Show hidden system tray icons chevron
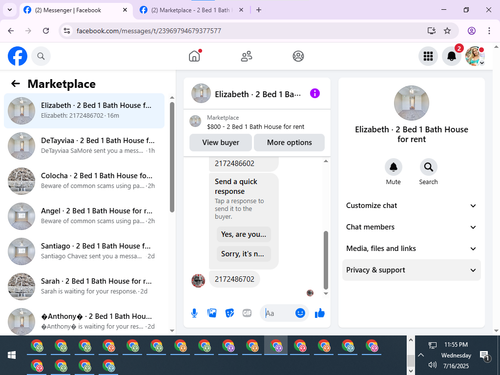Viewport: 500px width, 375px height. click(x=421, y=355)
